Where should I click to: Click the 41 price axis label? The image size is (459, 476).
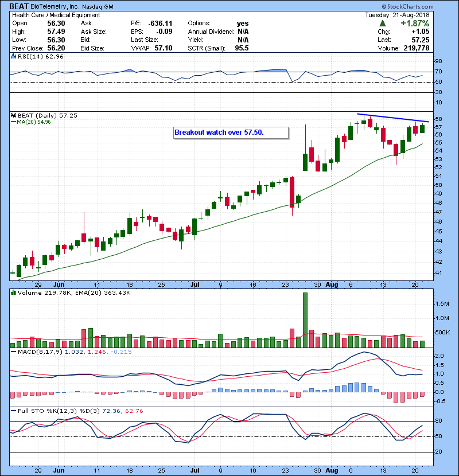pyautogui.click(x=439, y=272)
